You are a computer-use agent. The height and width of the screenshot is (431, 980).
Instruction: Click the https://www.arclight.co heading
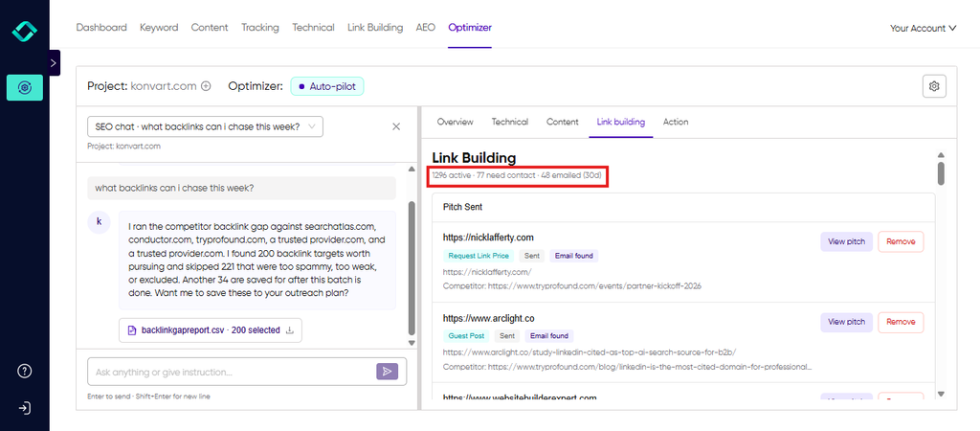[x=489, y=318]
